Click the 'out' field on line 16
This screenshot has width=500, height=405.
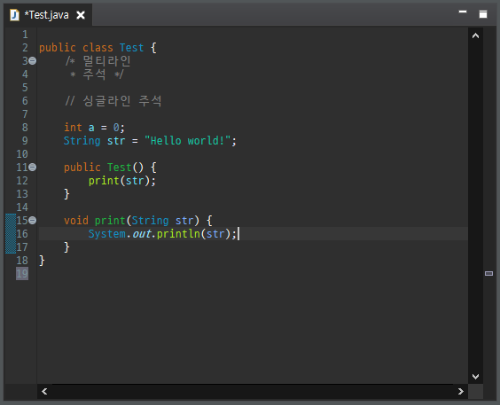pos(142,234)
